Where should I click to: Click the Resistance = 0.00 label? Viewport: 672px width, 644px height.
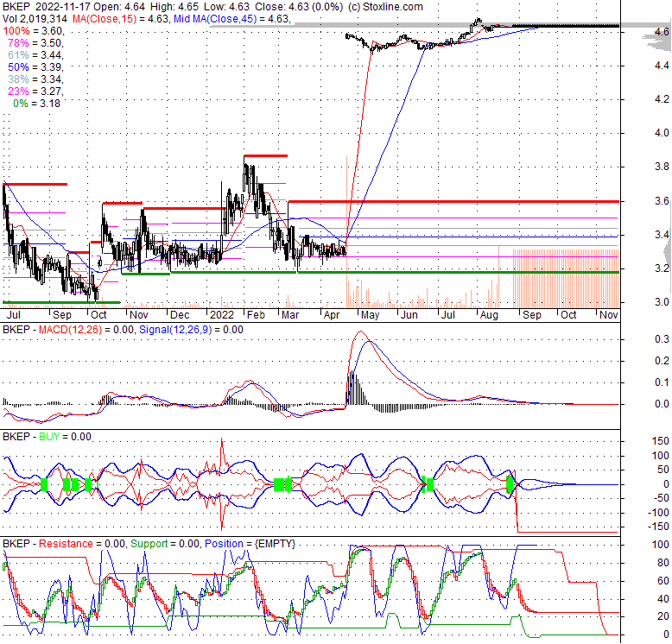[x=82, y=544]
